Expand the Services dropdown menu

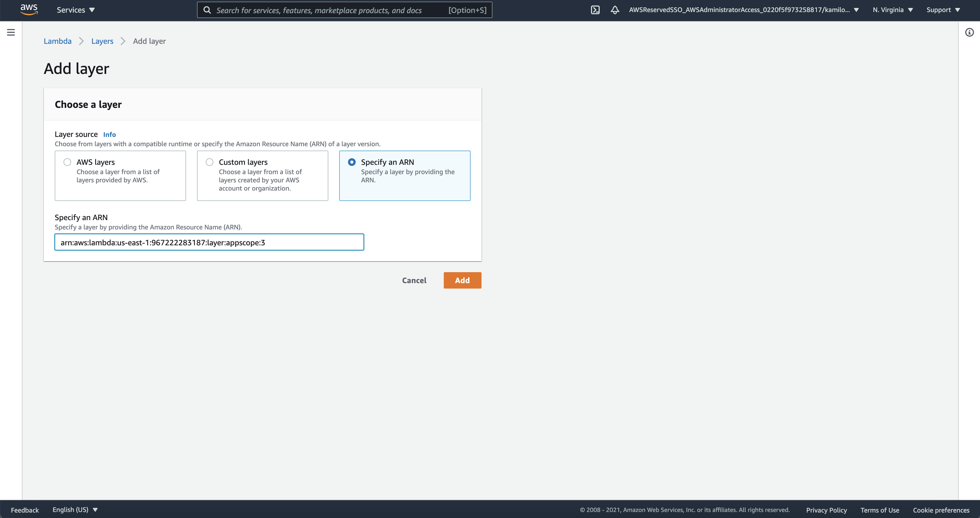75,10
